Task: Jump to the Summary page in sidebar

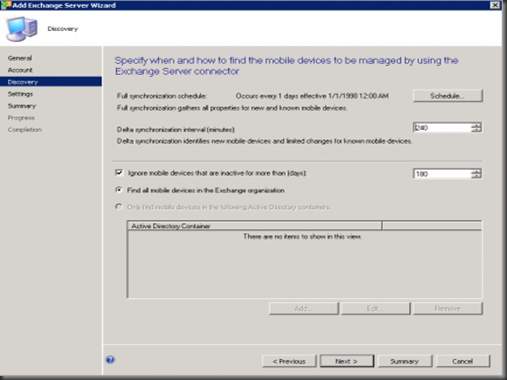Action: (x=22, y=106)
